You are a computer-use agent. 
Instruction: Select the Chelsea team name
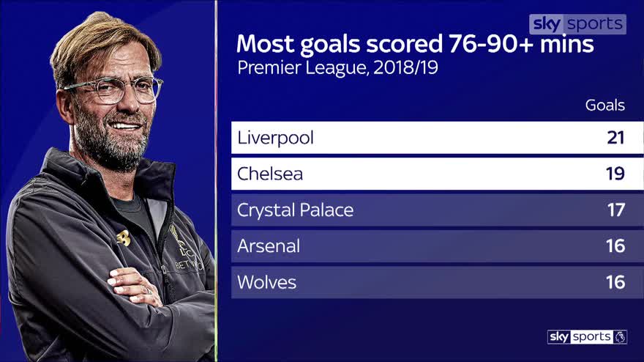pos(269,174)
